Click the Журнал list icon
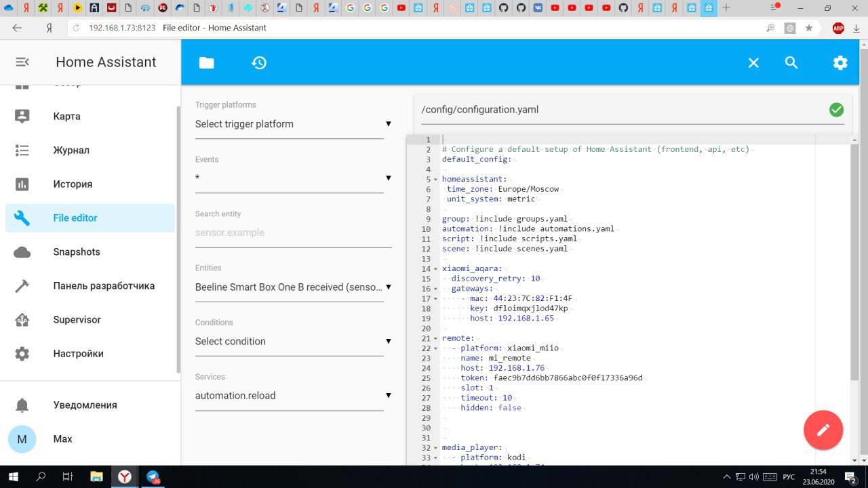This screenshot has height=488, width=868. pyautogui.click(x=22, y=150)
